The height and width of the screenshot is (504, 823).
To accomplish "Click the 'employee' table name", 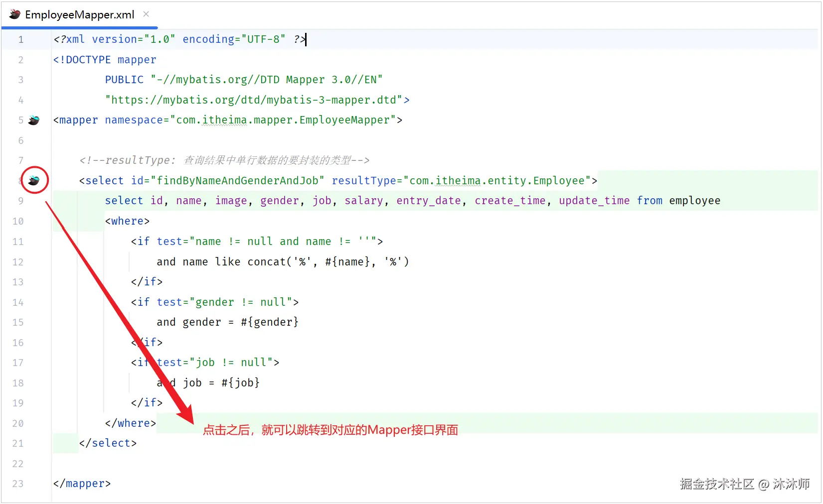I will [x=694, y=200].
